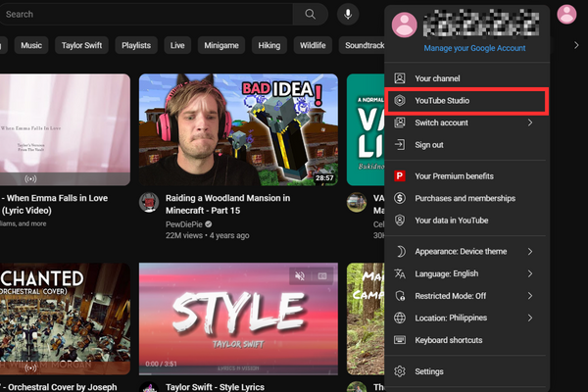Image resolution: width=588 pixels, height=392 pixels.
Task: Activate voice search microphone
Action: [x=348, y=15]
